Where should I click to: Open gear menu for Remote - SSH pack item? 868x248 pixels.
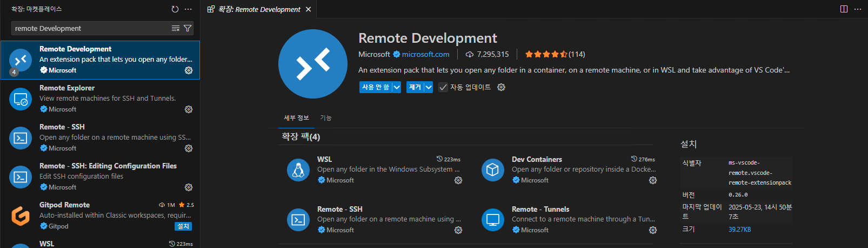pos(458,230)
